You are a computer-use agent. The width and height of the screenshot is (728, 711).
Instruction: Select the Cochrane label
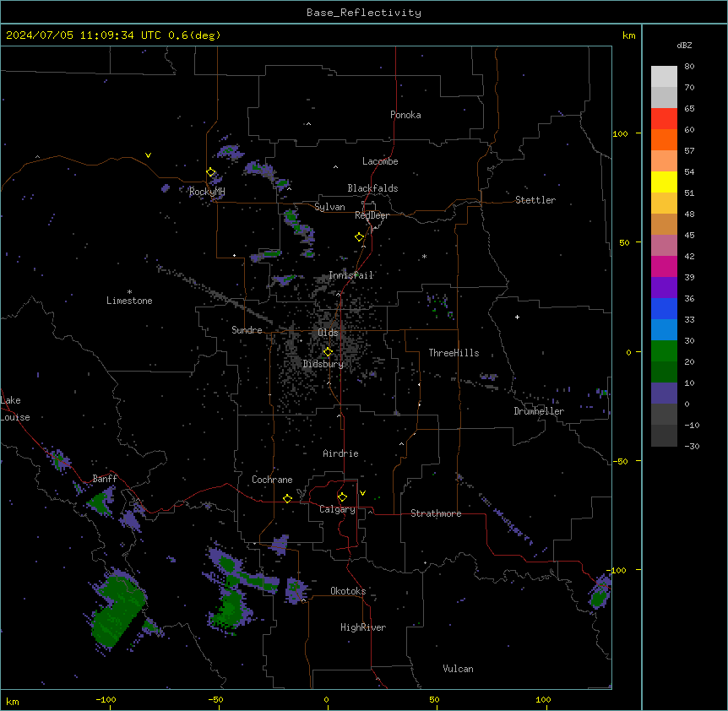272,480
